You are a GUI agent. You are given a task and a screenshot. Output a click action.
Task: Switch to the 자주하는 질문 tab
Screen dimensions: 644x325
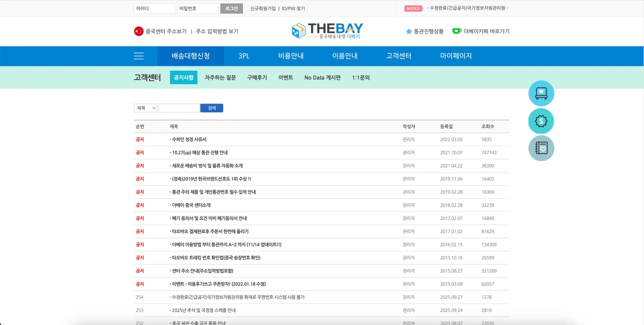point(220,77)
